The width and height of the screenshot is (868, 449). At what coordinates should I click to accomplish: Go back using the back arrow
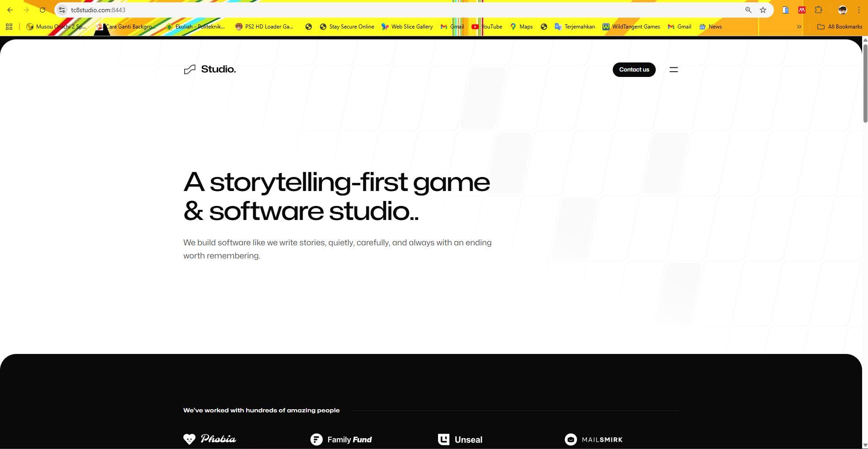10,10
